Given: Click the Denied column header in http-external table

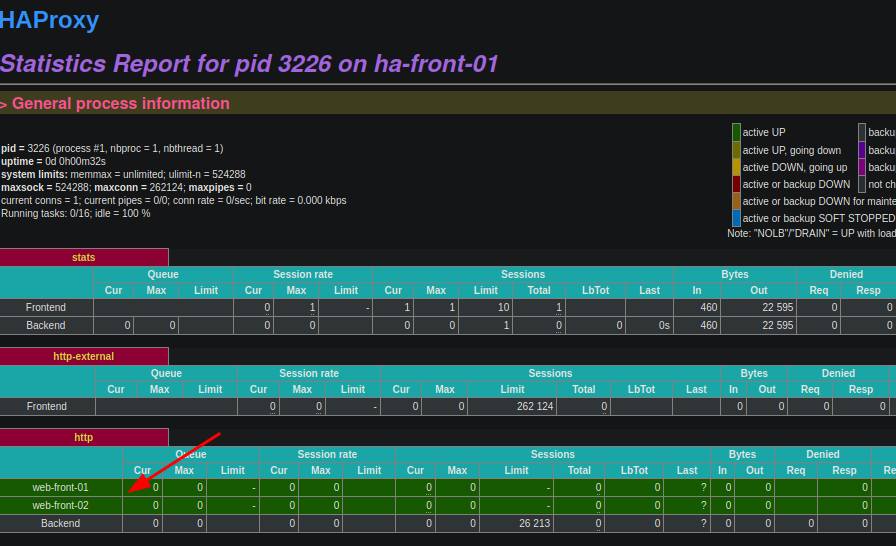Looking at the screenshot, I should click(838, 373).
